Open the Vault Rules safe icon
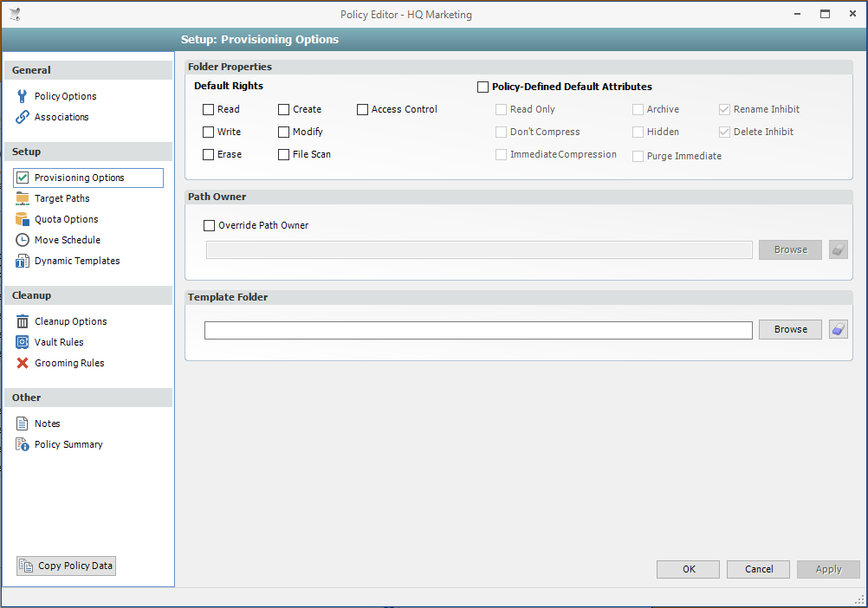 click(23, 342)
